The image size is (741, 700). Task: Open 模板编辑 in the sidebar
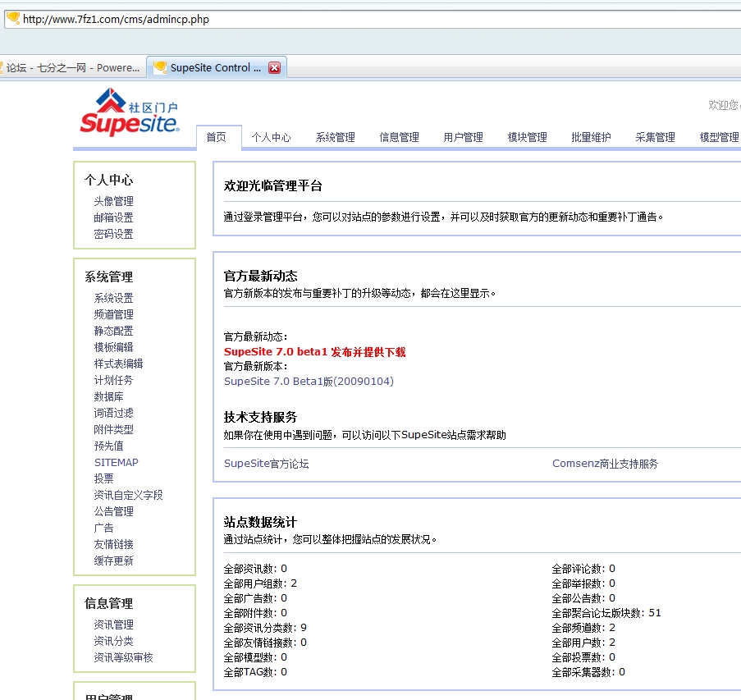(113, 347)
